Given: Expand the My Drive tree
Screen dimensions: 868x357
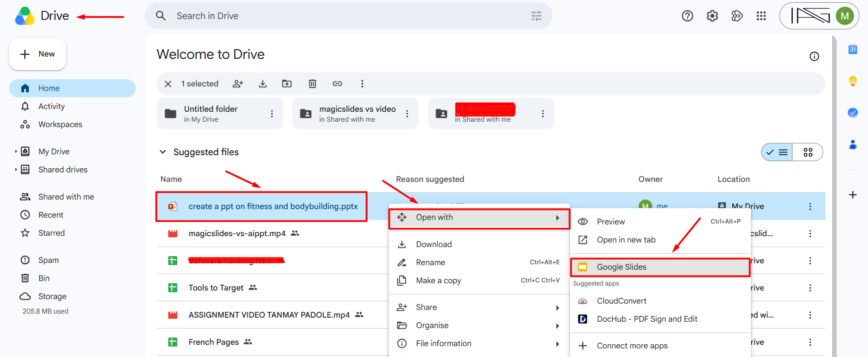Looking at the screenshot, I should [x=16, y=152].
